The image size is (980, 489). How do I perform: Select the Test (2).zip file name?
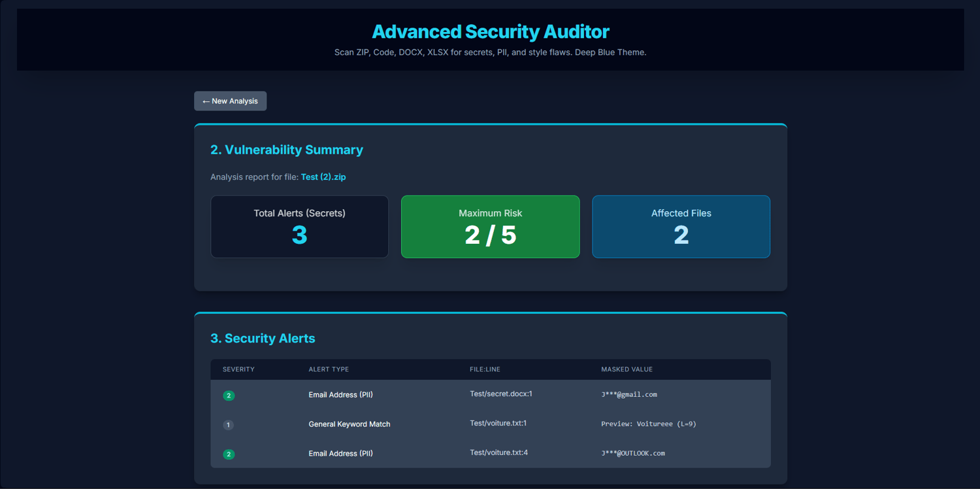pyautogui.click(x=323, y=177)
